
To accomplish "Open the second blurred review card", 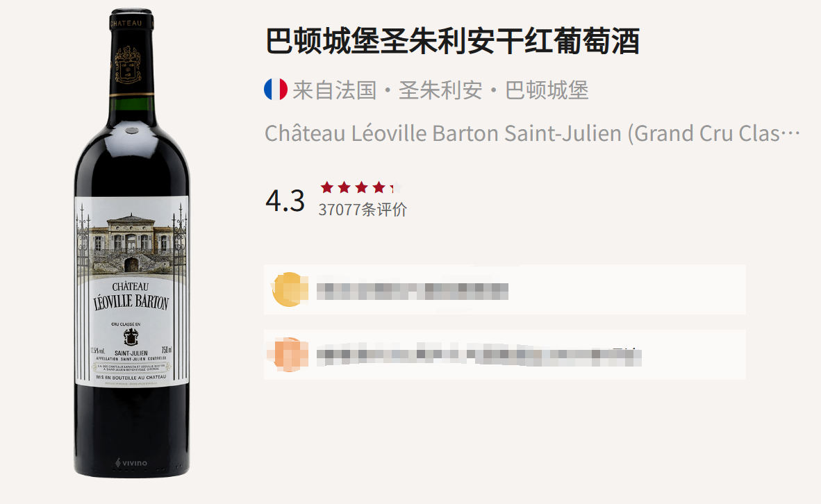I will pos(505,354).
